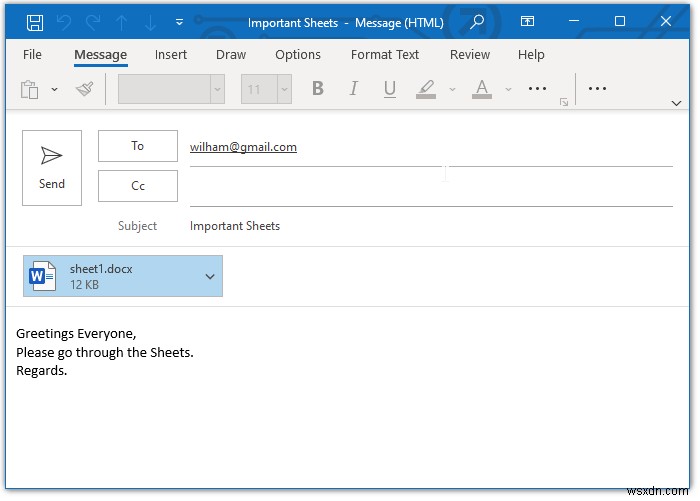
Task: Switch to the Draw tab
Action: [231, 54]
